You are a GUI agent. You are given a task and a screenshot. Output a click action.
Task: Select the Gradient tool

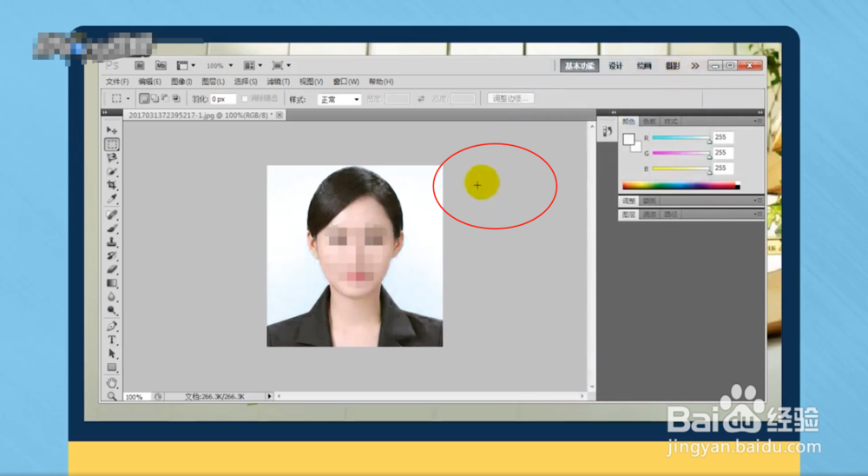coord(112,283)
